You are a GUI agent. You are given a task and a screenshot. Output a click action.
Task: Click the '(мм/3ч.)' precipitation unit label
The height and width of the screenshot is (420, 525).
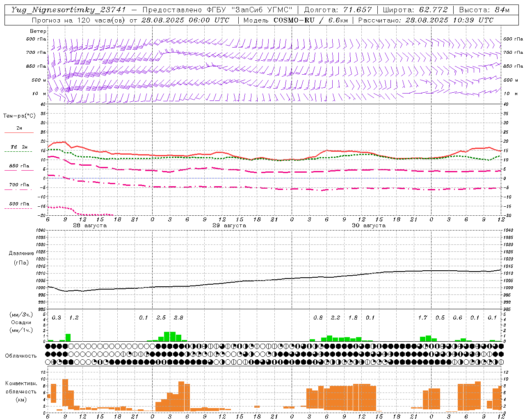[21, 315]
